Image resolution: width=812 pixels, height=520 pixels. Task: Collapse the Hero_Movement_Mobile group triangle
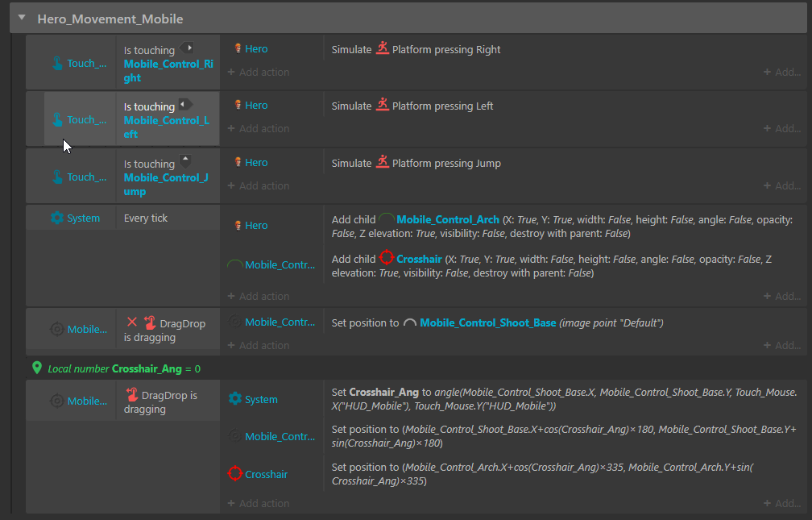click(x=22, y=18)
